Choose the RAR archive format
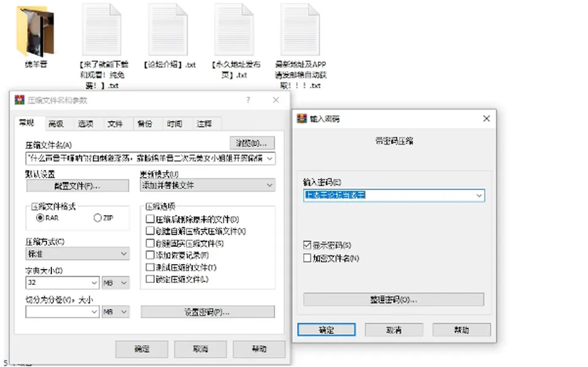Viewport: 588px width, 367px height. [40, 218]
